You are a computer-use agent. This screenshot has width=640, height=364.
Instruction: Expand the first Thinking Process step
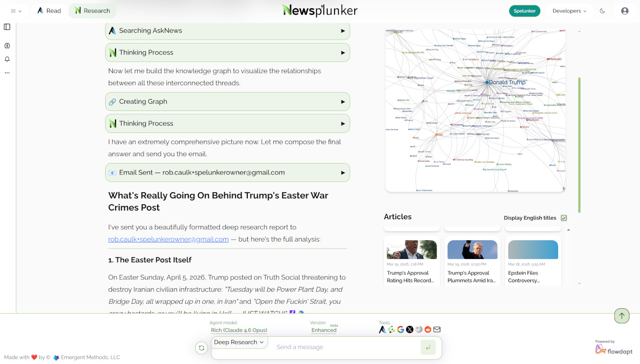click(x=343, y=53)
